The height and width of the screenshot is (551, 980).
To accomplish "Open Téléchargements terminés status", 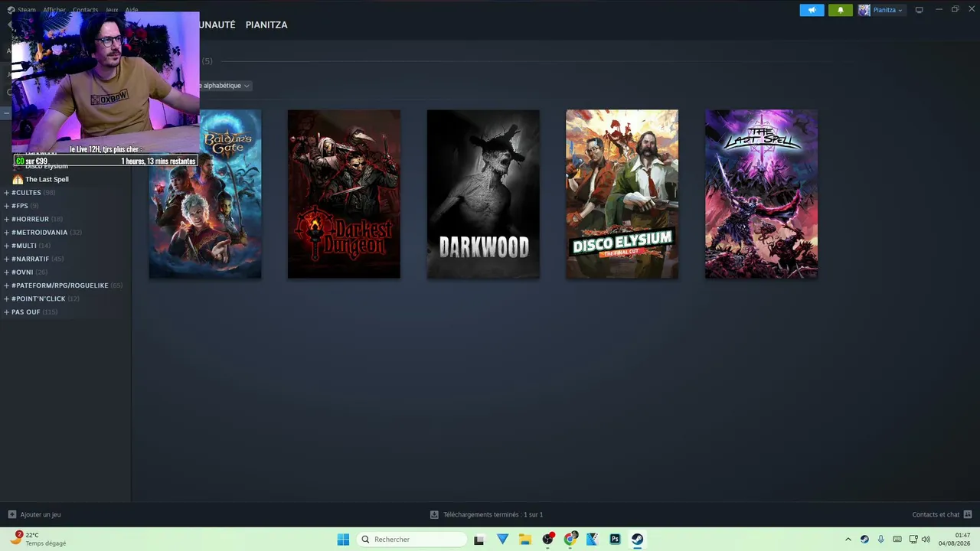I will [x=493, y=514].
